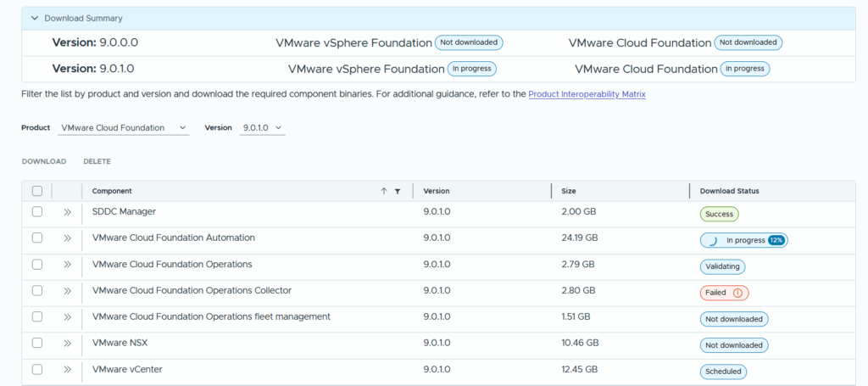868x386 pixels.
Task: Open the Product dropdown
Action: (x=124, y=127)
